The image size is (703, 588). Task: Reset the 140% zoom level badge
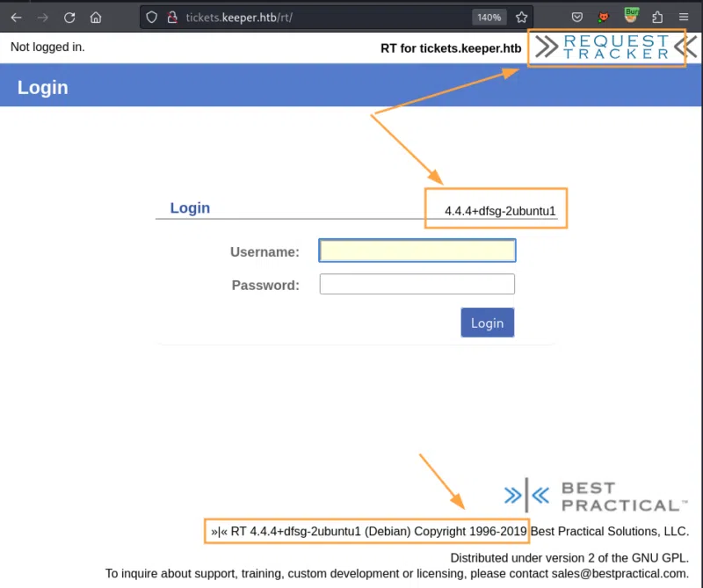(x=489, y=18)
